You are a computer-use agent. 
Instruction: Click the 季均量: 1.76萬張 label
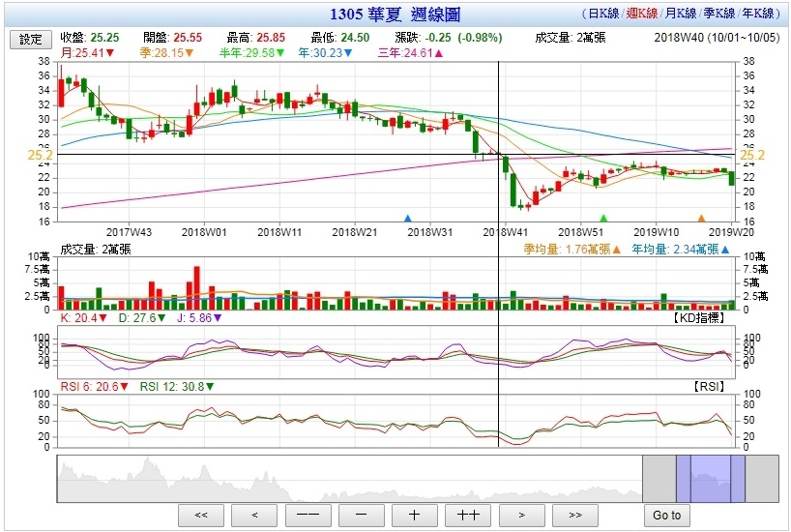572,250
